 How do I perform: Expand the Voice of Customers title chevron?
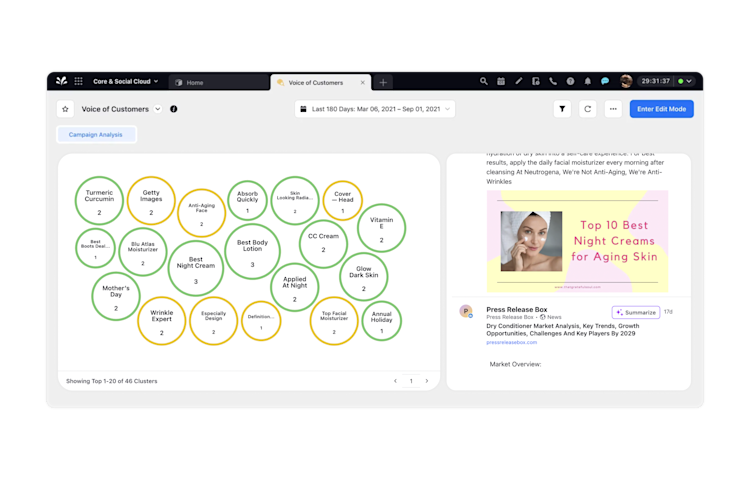[x=157, y=109]
